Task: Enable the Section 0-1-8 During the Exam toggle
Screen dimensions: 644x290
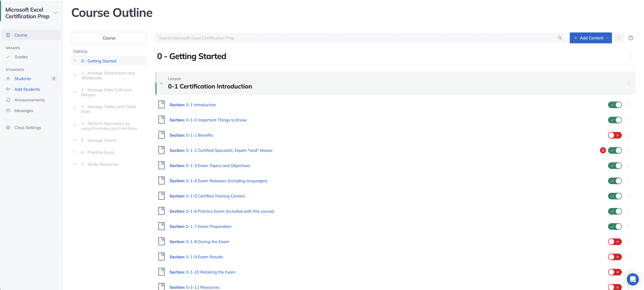Action: (615, 242)
